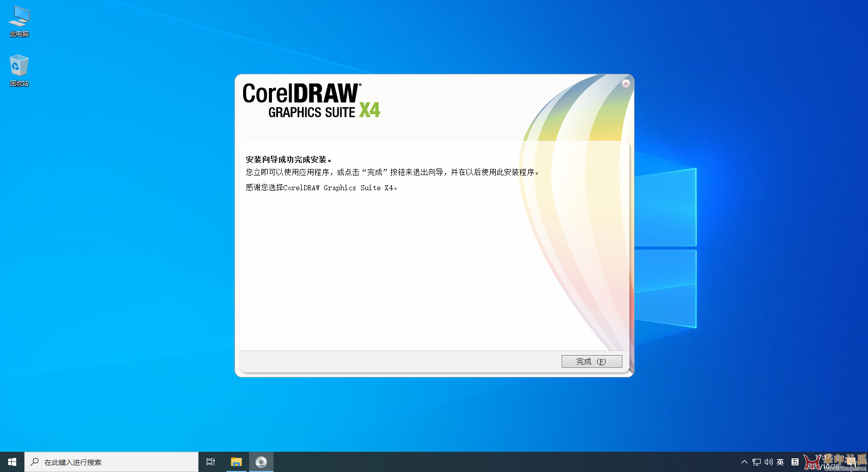
Task: Toggle the 英 input language indicator
Action: point(780,462)
